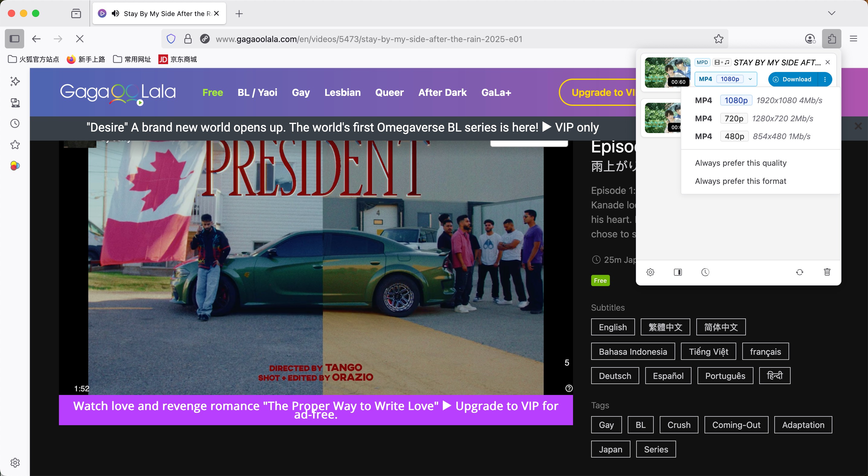868x476 pixels.
Task: Choose MP4 720p 1280x720 option
Action: 760,118
